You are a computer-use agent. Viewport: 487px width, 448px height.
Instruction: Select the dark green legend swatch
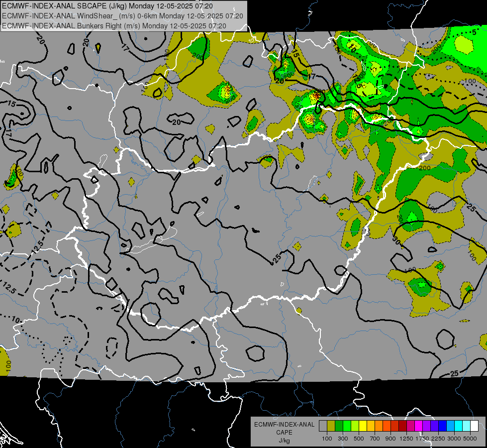339,426
